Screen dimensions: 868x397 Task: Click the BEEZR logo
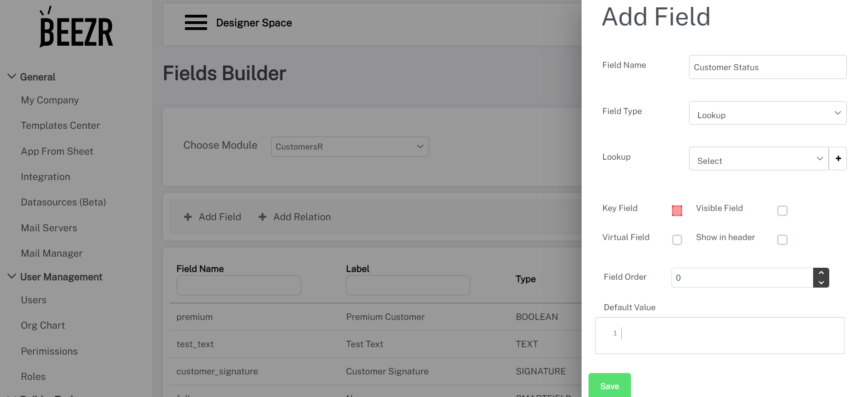(76, 28)
